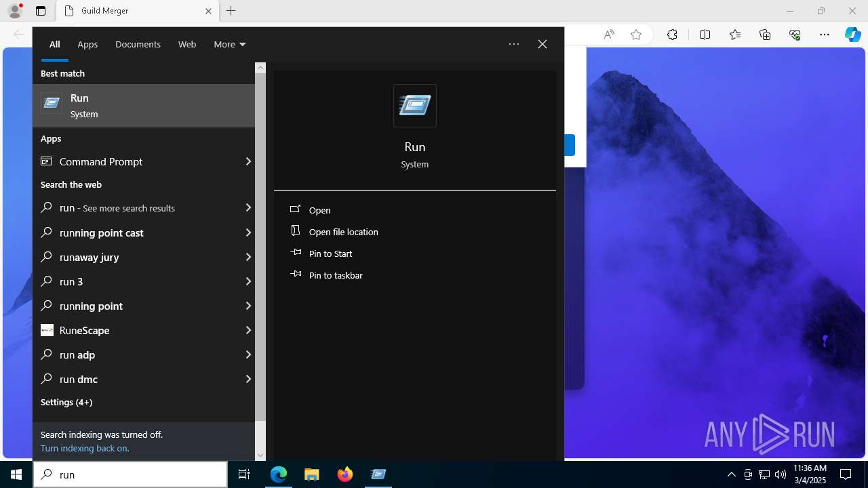The image size is (868, 488).
Task: Expand 'run adp' suggestion arrow
Action: point(248,354)
